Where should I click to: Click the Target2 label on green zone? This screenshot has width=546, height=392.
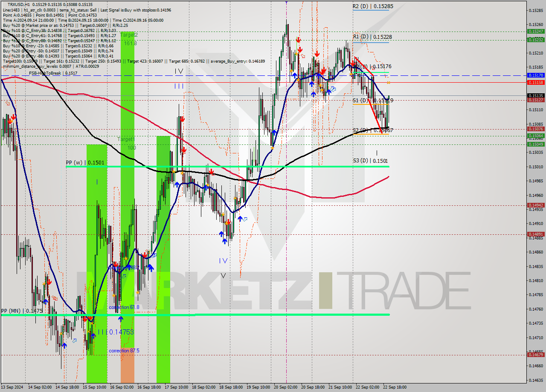point(129,35)
